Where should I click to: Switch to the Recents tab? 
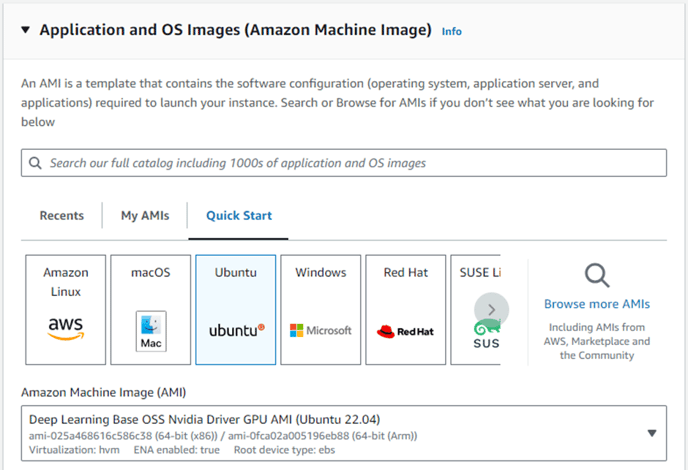pos(61,215)
